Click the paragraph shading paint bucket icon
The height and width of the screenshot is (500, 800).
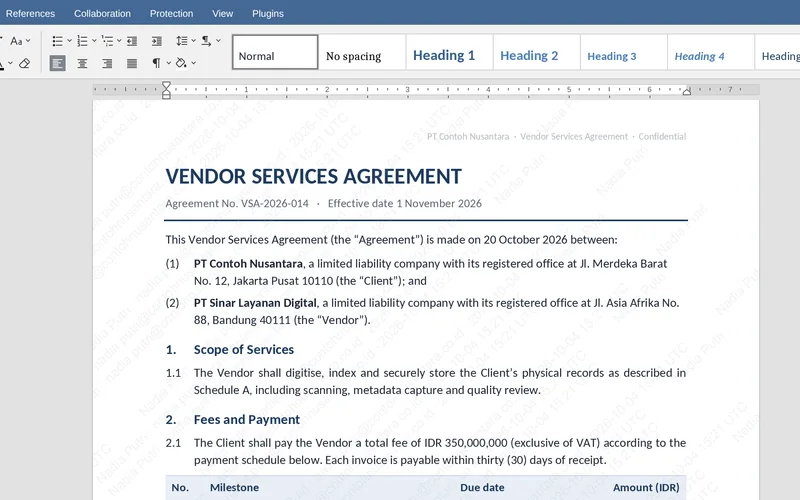(x=181, y=63)
